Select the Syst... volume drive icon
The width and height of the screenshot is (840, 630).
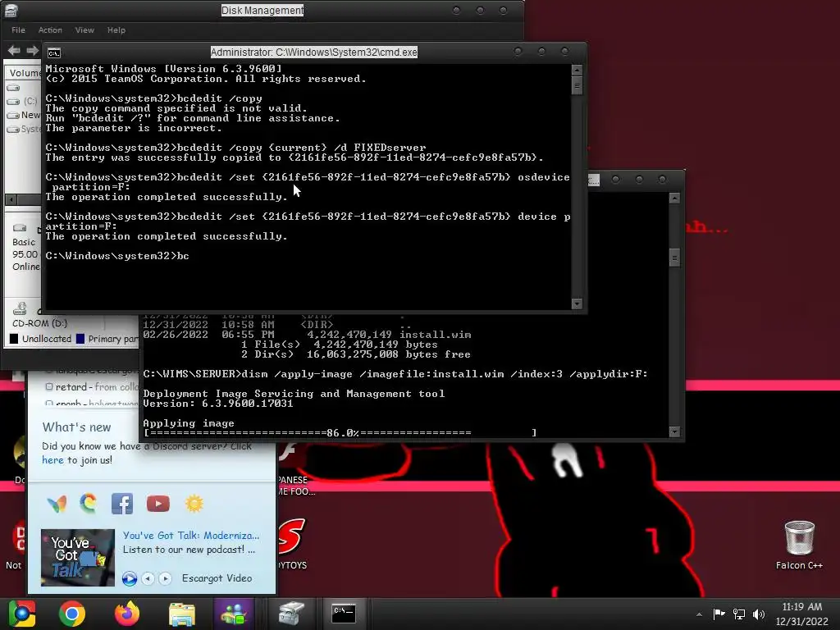point(13,129)
